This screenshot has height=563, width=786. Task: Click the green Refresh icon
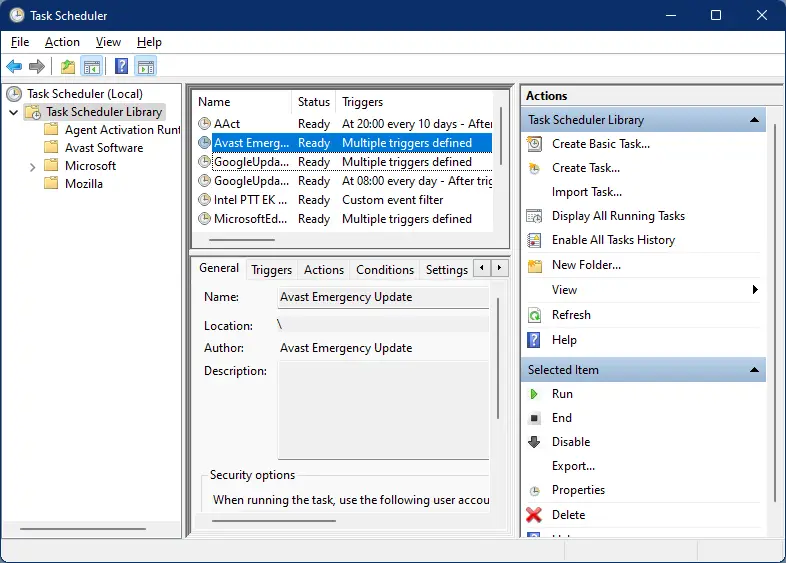pos(534,315)
